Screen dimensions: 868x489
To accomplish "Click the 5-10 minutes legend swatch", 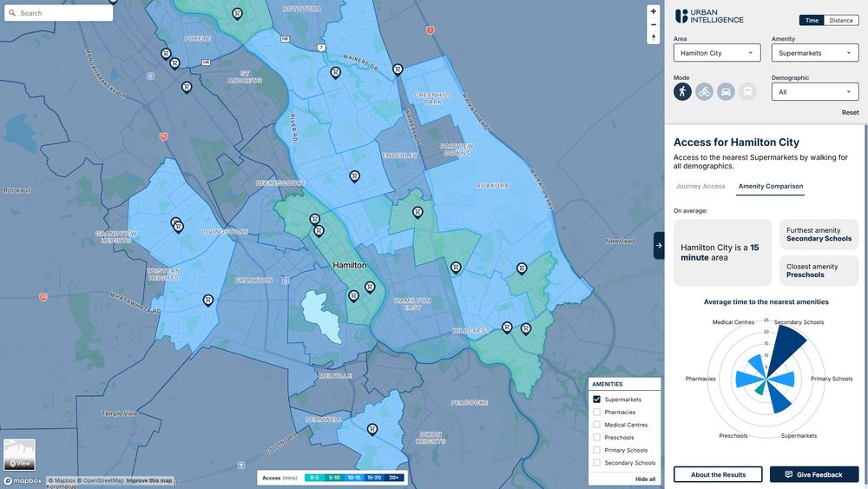I will (334, 478).
